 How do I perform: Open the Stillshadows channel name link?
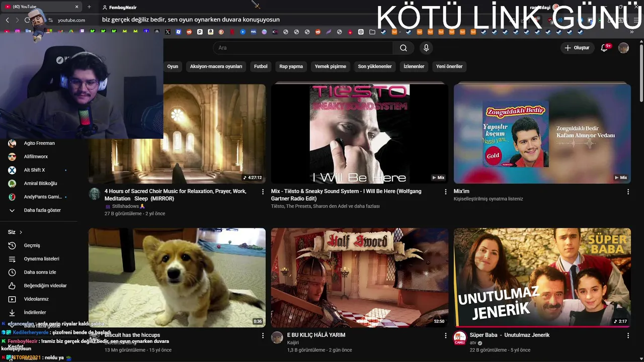click(125, 206)
